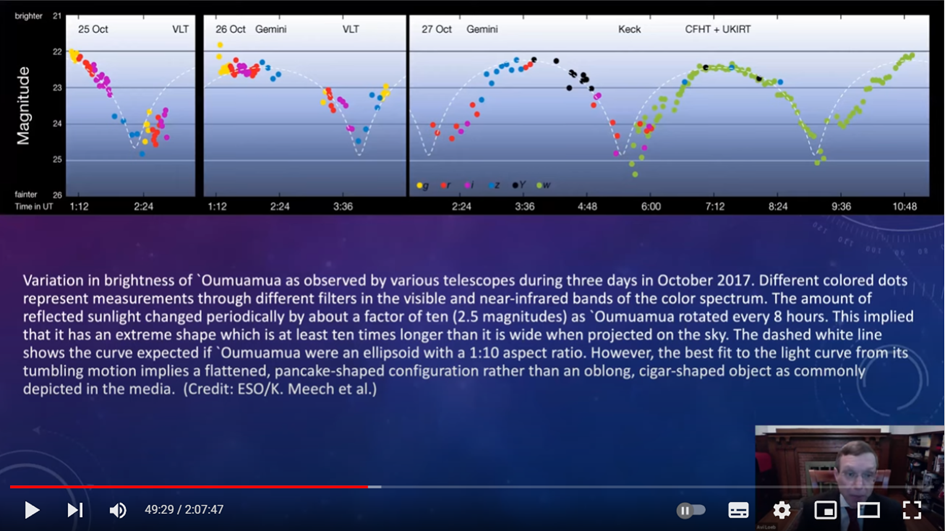Click the 26 Oct panel label
Screen dimensions: 945x531
coord(230,29)
